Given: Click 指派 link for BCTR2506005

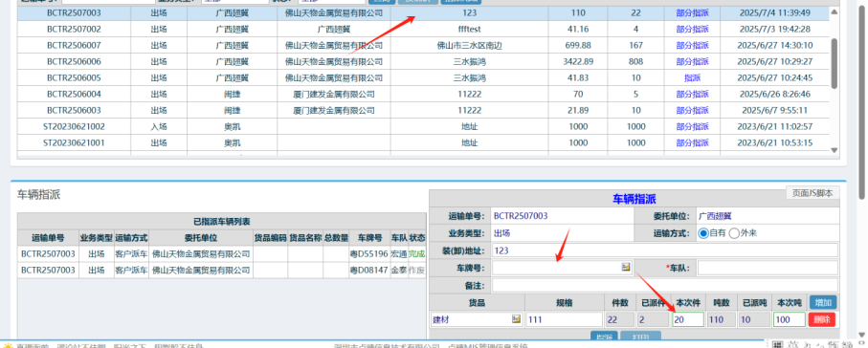Looking at the screenshot, I should coord(693,77).
